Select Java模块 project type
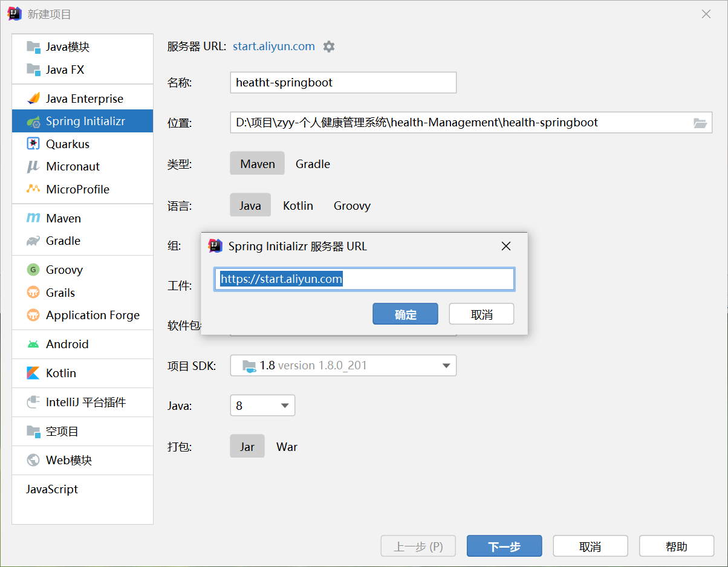Screen dimensions: 728x567 click(x=82, y=47)
